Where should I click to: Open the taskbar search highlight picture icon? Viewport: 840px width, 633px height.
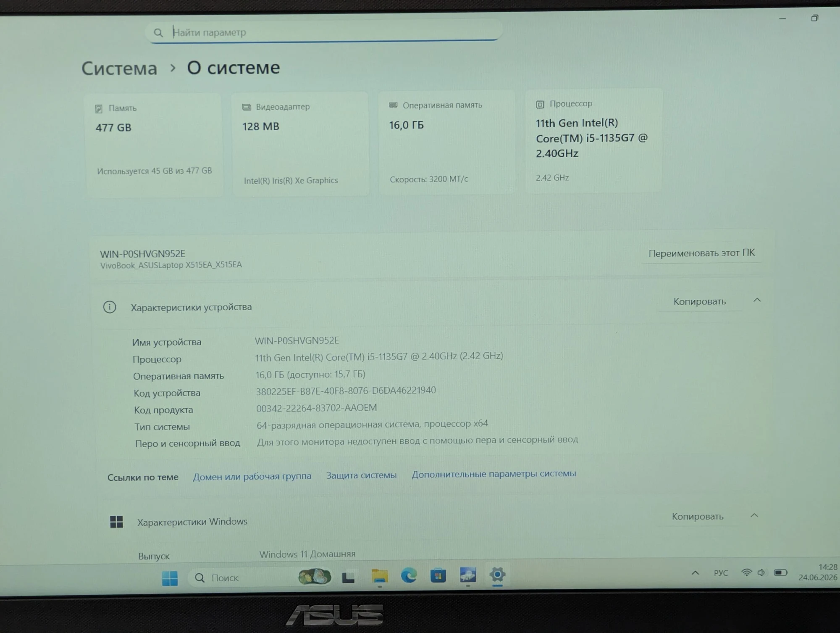coord(315,577)
